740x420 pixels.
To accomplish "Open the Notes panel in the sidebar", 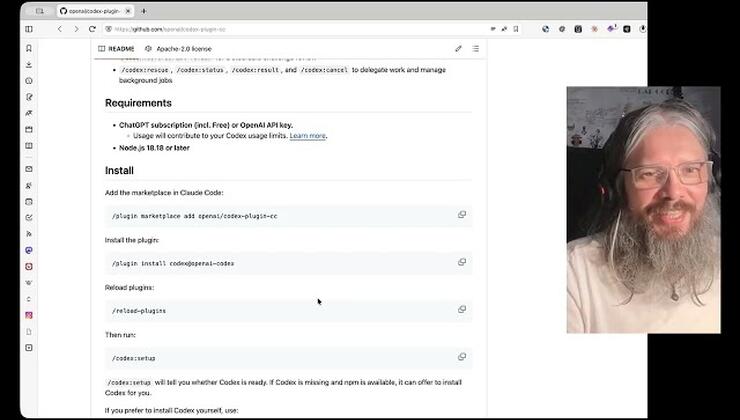I will pos(29,97).
